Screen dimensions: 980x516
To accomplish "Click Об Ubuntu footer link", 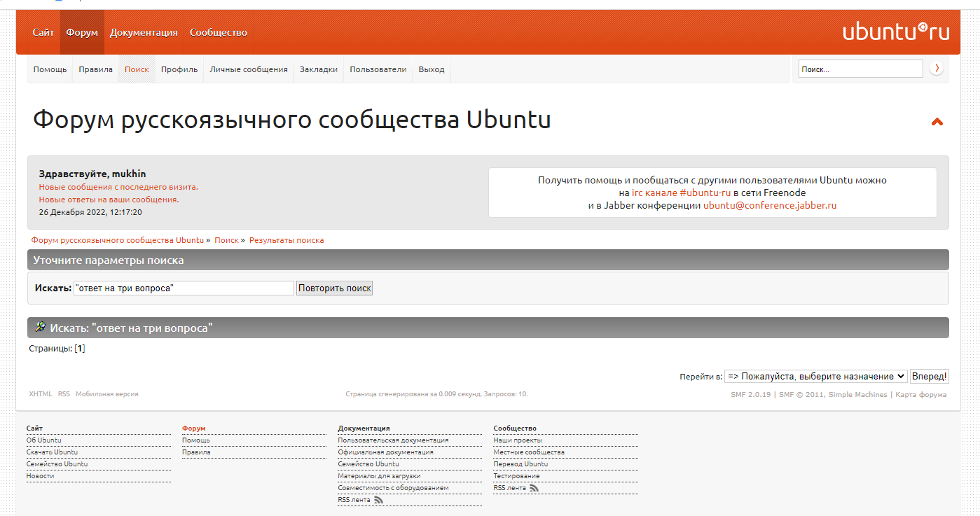I will tap(44, 440).
